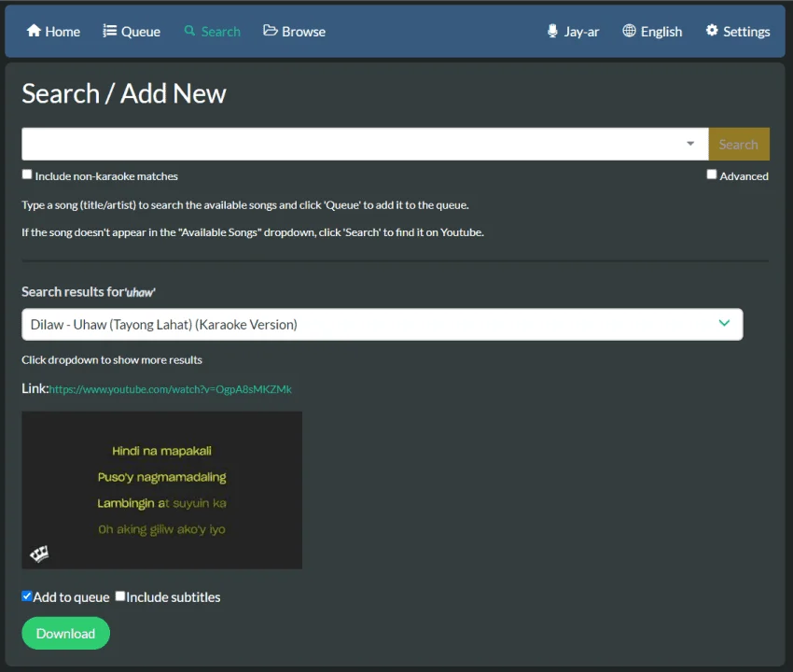Screen dimensions: 793x672
Task: Click the green Download button
Action: pyautogui.click(x=65, y=633)
